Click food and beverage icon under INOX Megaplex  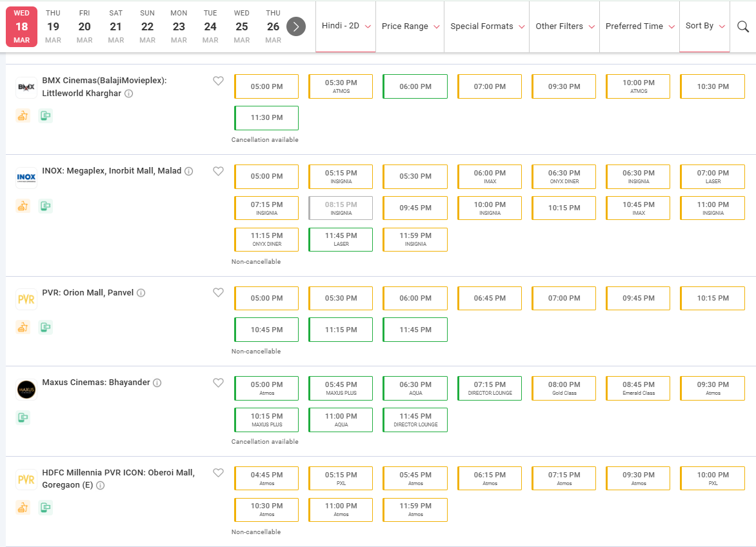tap(23, 206)
